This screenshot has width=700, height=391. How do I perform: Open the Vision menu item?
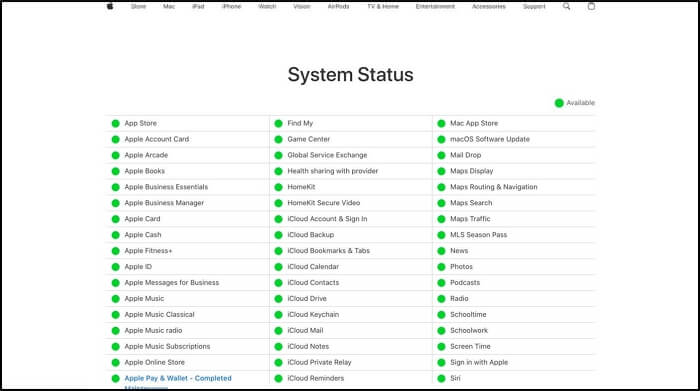[302, 6]
